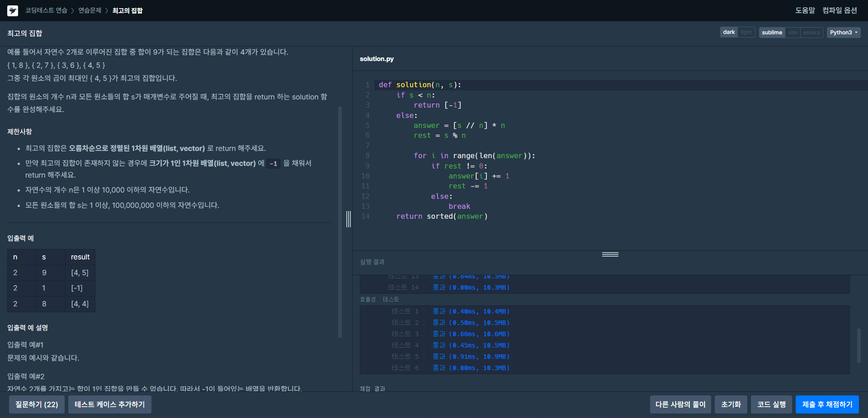Click line 5 answer assignment code
The height and width of the screenshot is (418, 868).
point(459,126)
